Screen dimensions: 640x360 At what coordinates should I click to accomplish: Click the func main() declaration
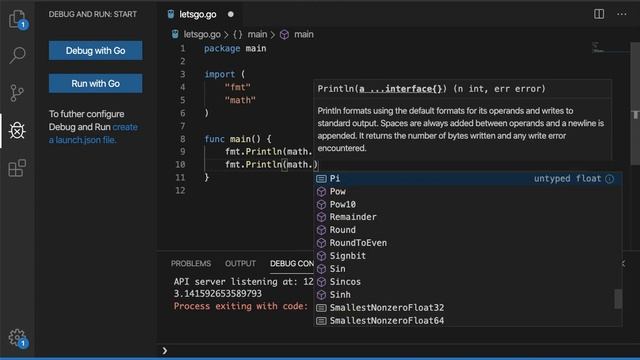click(238, 139)
